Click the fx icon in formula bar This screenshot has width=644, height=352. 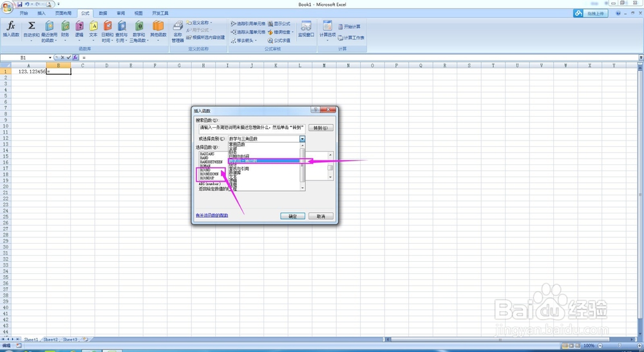[x=75, y=57]
